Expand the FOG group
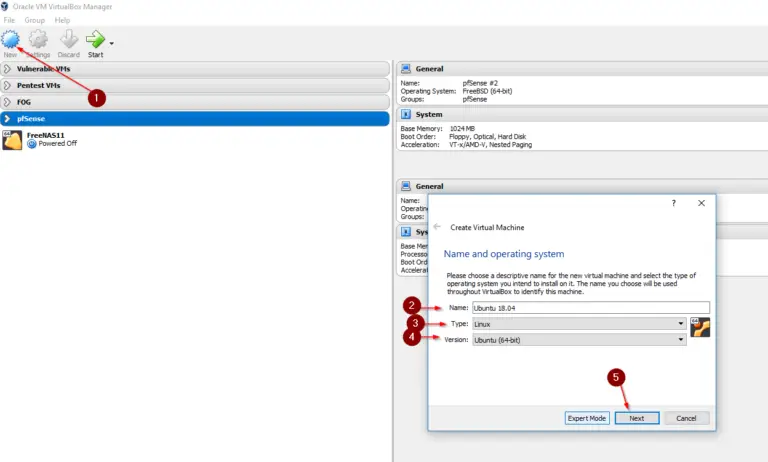Viewport: 768px width, 462px height. (x=7, y=102)
